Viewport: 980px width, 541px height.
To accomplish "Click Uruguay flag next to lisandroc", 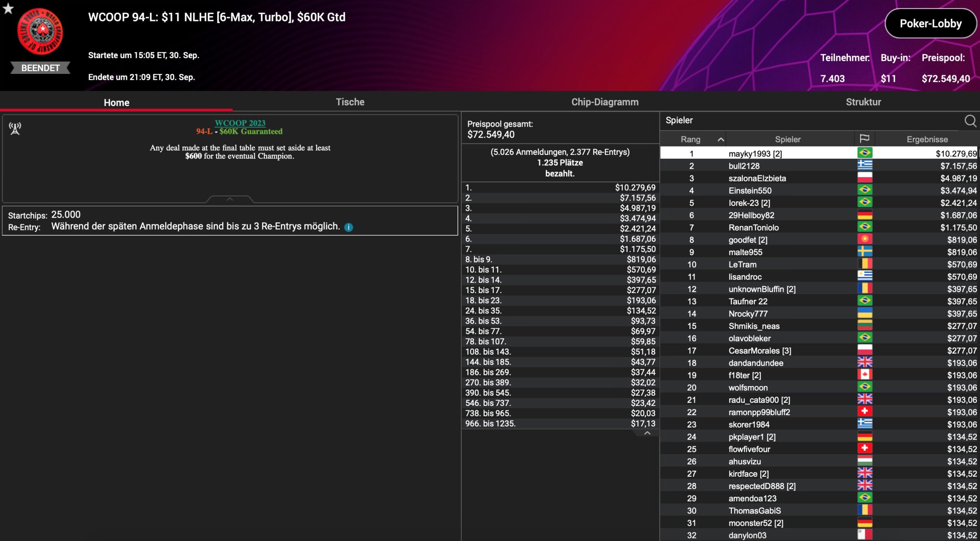I will (865, 276).
